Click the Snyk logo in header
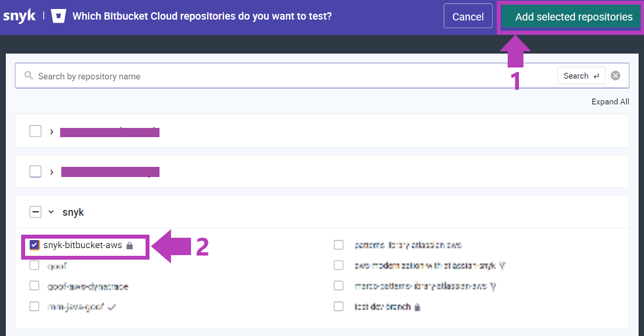644x336 pixels. coord(19,17)
